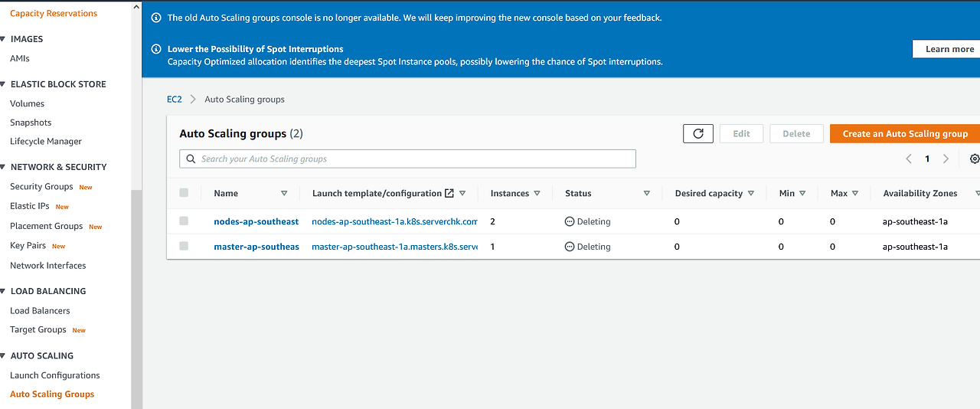Collapse the Elastic Block Store section
Image resolution: width=980 pixels, height=409 pixels.
pyautogui.click(x=4, y=84)
